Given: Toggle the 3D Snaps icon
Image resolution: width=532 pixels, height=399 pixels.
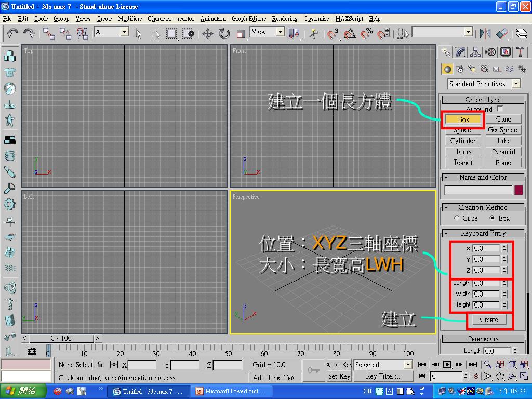Looking at the screenshot, I should (x=333, y=34).
